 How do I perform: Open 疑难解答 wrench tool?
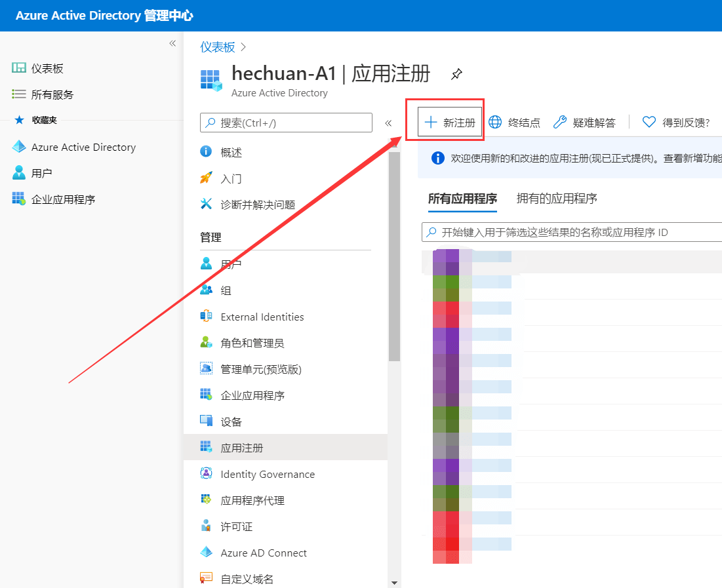click(x=559, y=123)
